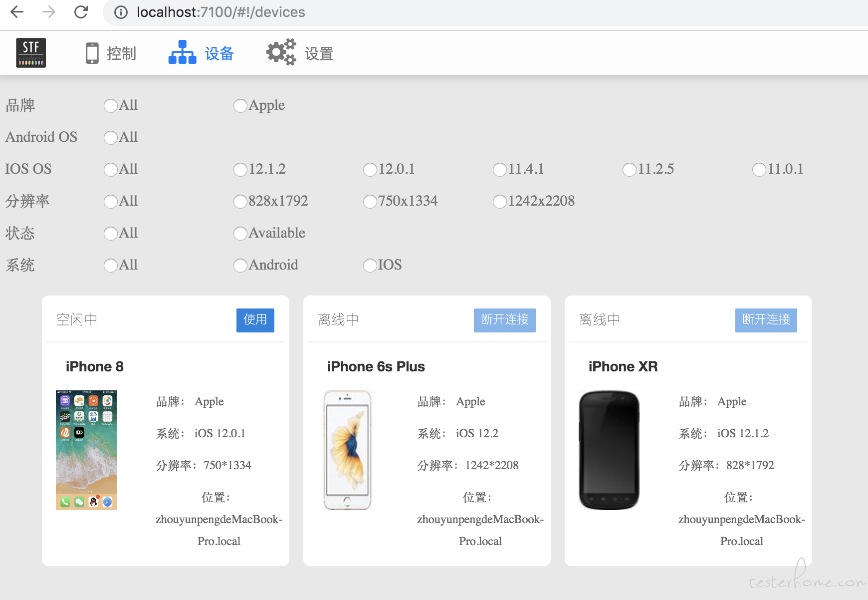
Task: Click iOS 12.1.2 system value on XR card
Action: (743, 433)
